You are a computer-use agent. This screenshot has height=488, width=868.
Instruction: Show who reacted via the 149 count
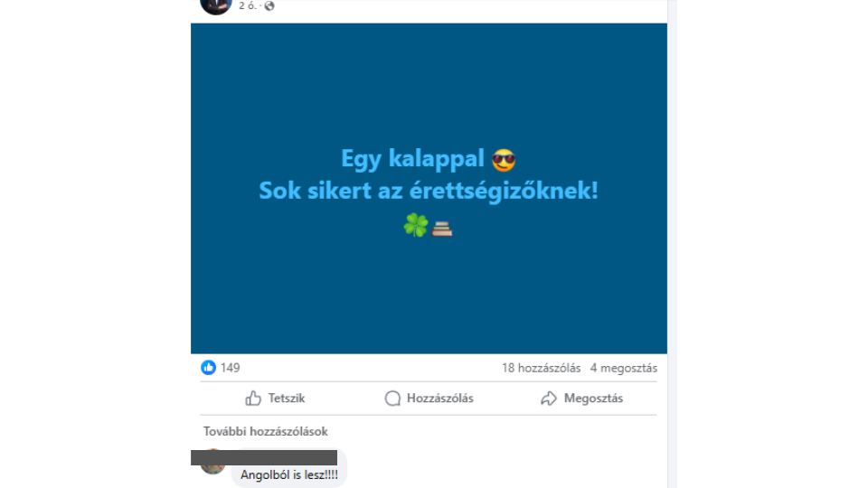[x=231, y=368]
